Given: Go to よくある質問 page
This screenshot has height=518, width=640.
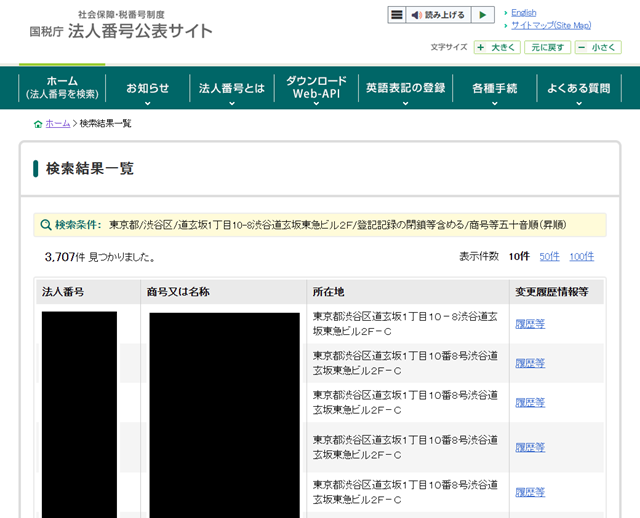Looking at the screenshot, I should 578,88.
